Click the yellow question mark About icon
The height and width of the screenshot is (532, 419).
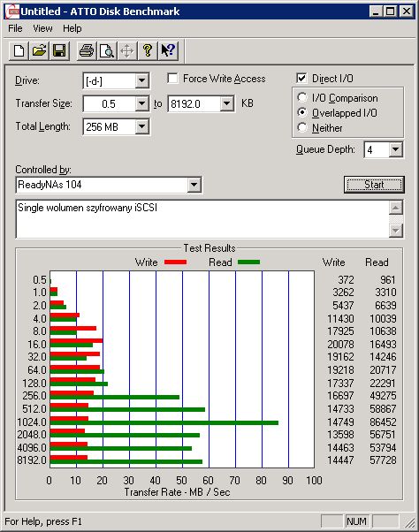click(x=148, y=51)
